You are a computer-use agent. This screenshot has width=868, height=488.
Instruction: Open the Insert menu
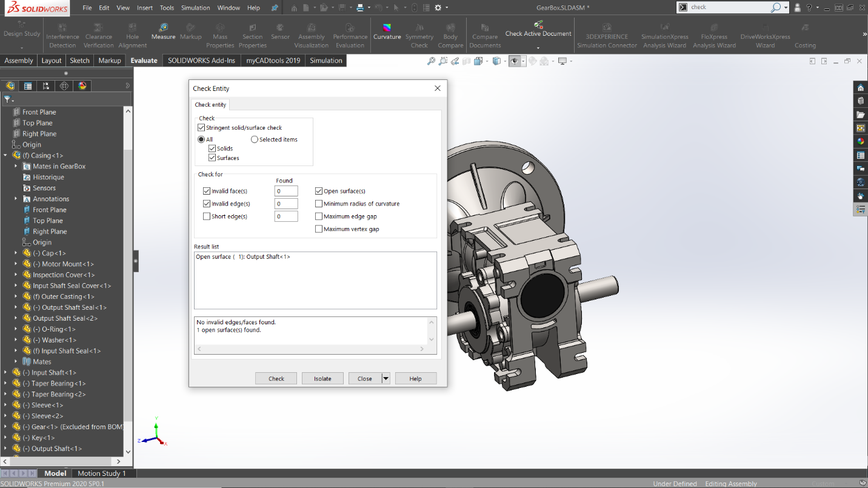pyautogui.click(x=145, y=8)
